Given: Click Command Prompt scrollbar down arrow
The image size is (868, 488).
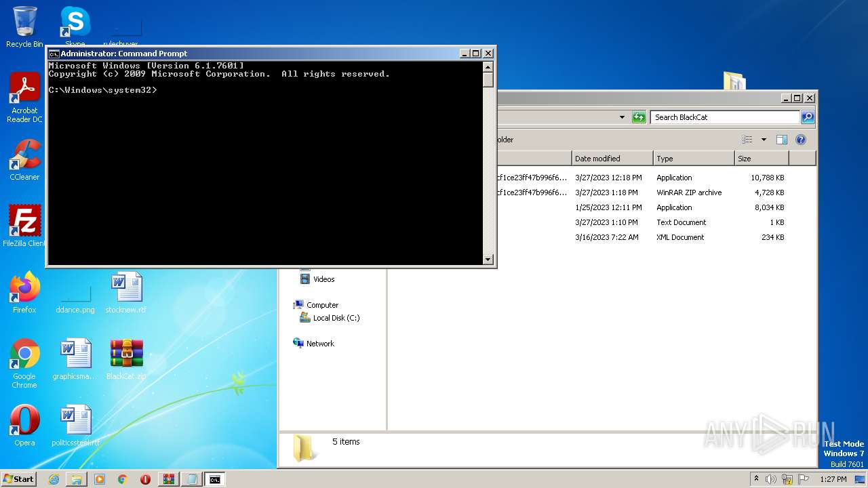Looking at the screenshot, I should pyautogui.click(x=488, y=259).
